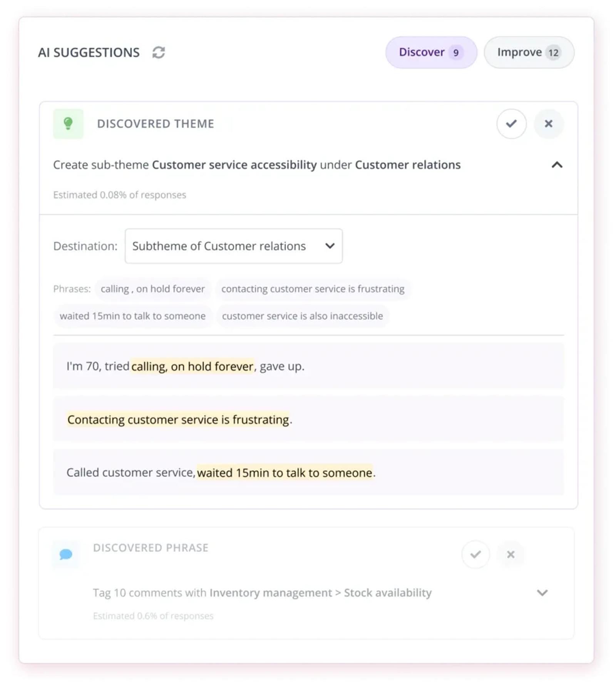Viewport: 616px width, 687px height.
Task: Click the blue speech bubble Discovered Phrase icon
Action: coord(66,554)
